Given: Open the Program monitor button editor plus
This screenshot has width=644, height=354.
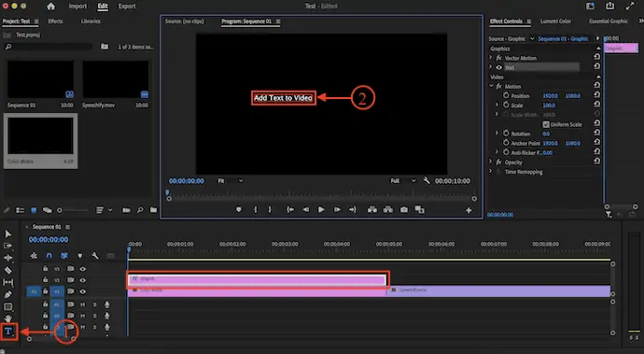Looking at the screenshot, I should (x=469, y=210).
